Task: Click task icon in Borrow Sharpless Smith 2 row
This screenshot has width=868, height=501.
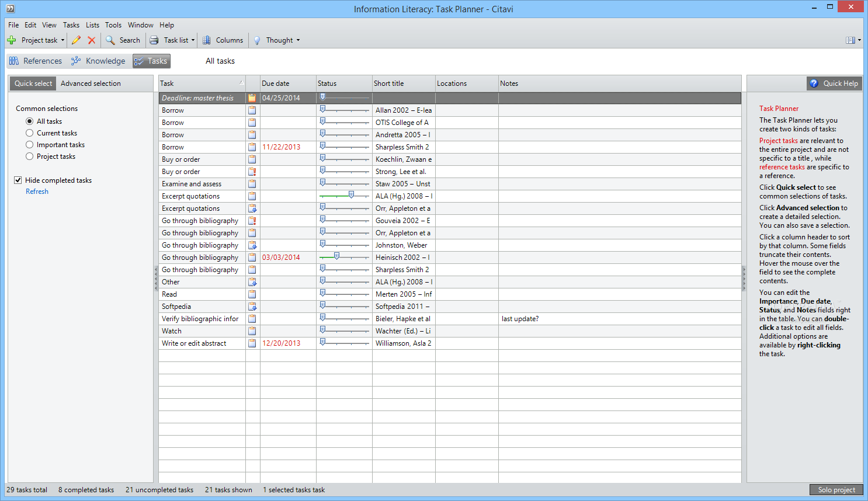Action: coord(252,147)
